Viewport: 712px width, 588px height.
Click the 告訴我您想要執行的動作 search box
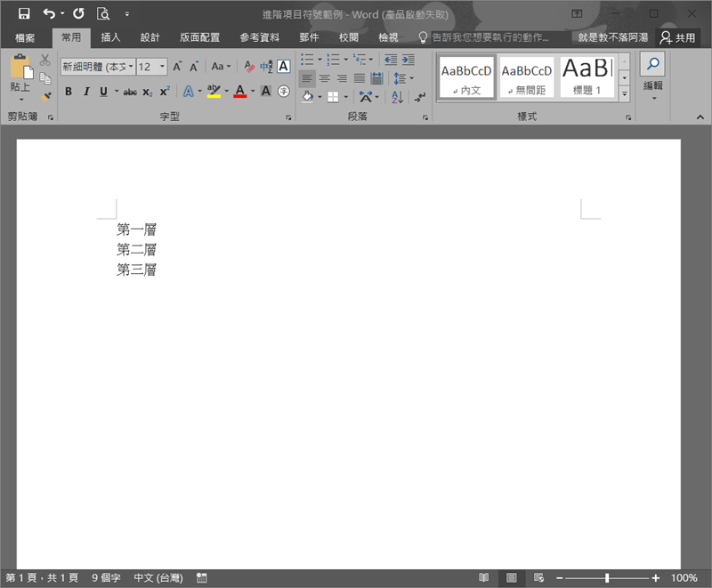pos(489,37)
